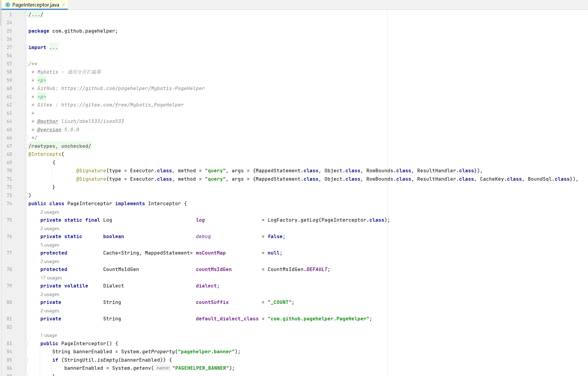Screen dimensions: 588x376
Task: Click line number 74 in the gutter
Action: pyautogui.click(x=9, y=203)
